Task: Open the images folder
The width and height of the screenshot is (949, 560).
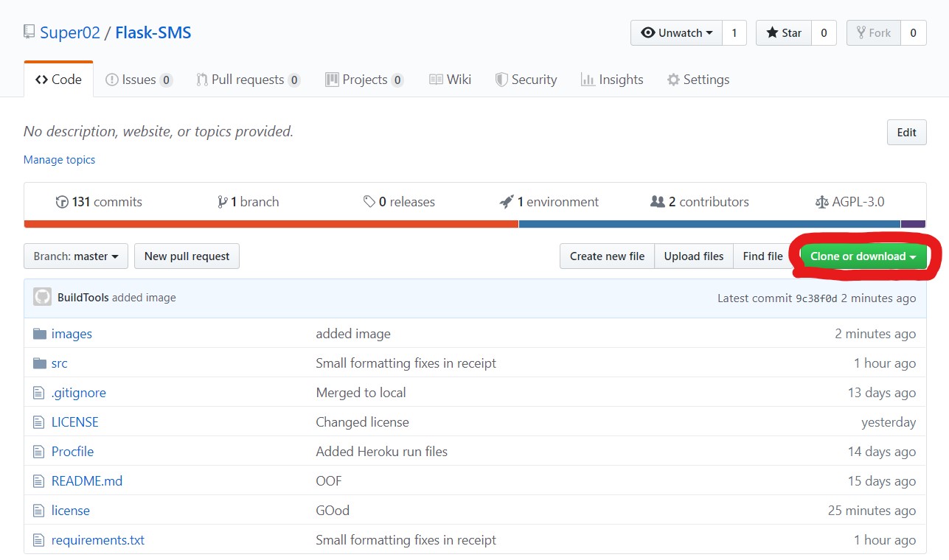Action: pos(72,334)
